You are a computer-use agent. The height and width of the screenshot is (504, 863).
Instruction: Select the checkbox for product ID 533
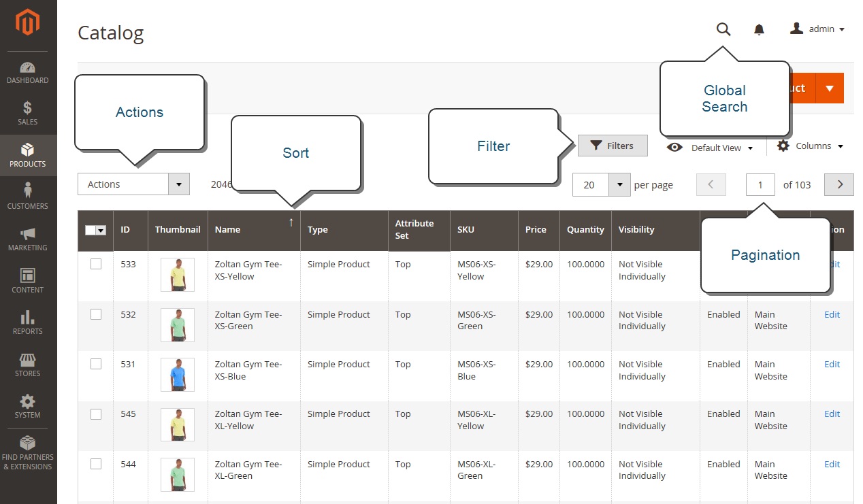(95, 264)
